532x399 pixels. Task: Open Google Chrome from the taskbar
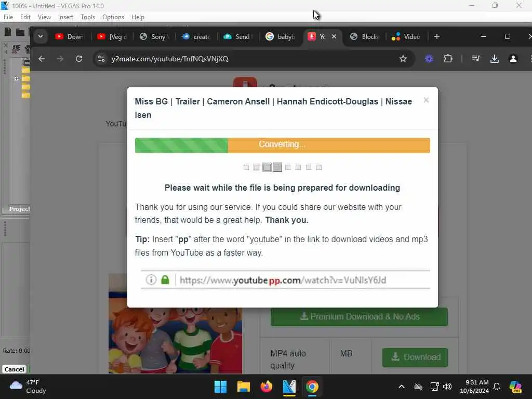point(312,387)
